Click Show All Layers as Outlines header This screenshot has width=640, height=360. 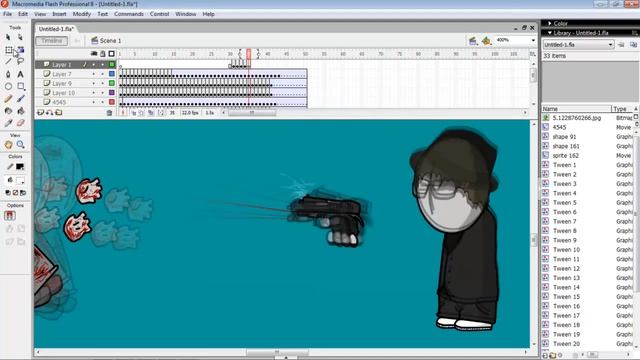coord(111,54)
